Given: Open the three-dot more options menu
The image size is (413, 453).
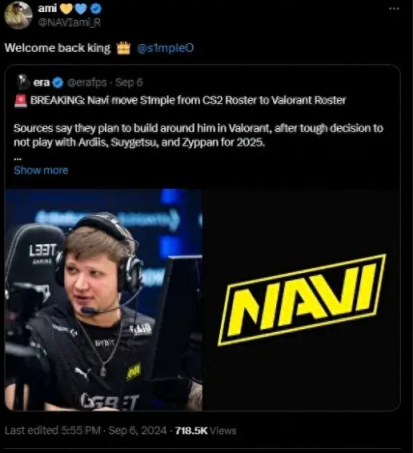Looking at the screenshot, I should click(394, 8).
